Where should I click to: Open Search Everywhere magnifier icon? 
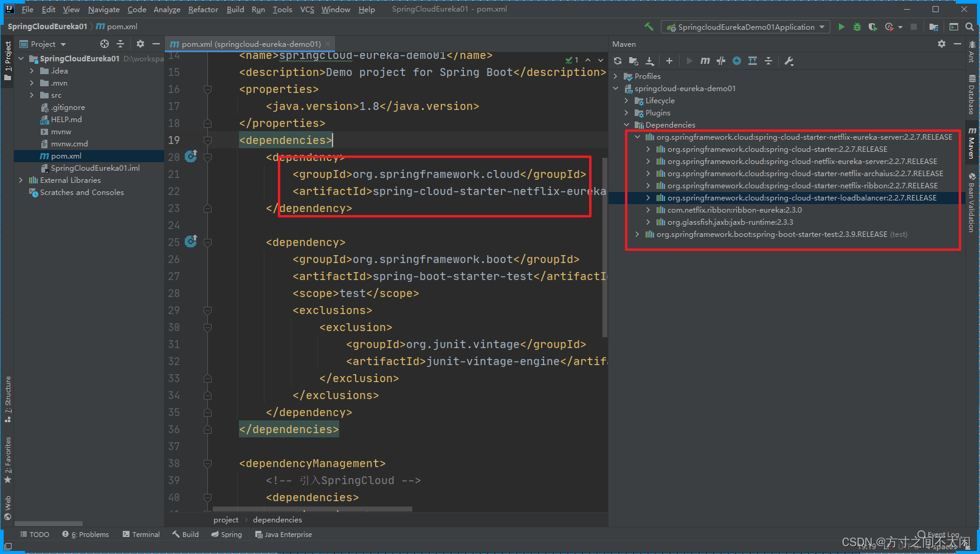(x=970, y=27)
